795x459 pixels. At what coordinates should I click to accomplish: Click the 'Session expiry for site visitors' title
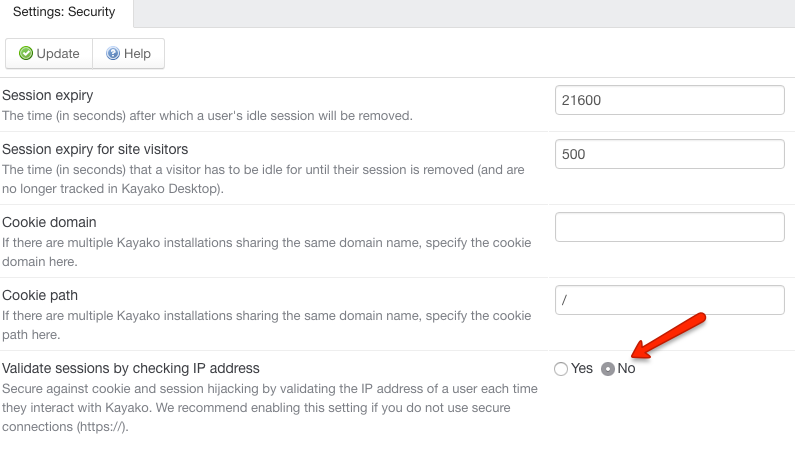(95, 149)
